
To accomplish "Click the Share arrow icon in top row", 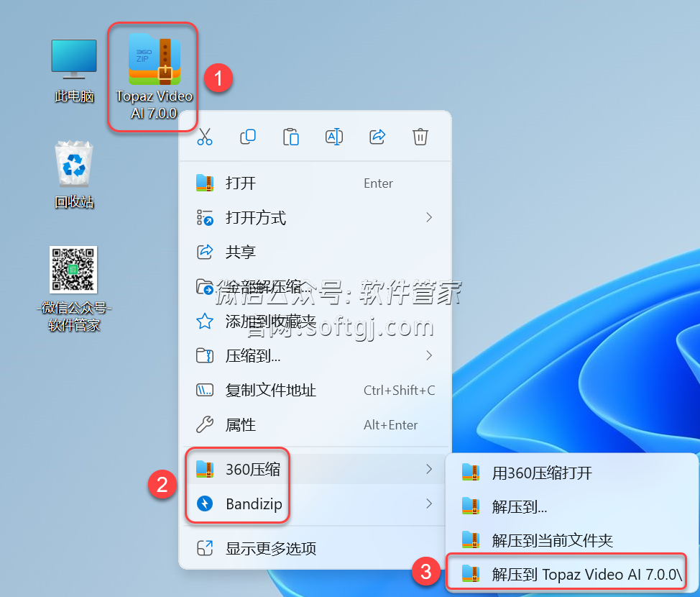I will point(377,136).
